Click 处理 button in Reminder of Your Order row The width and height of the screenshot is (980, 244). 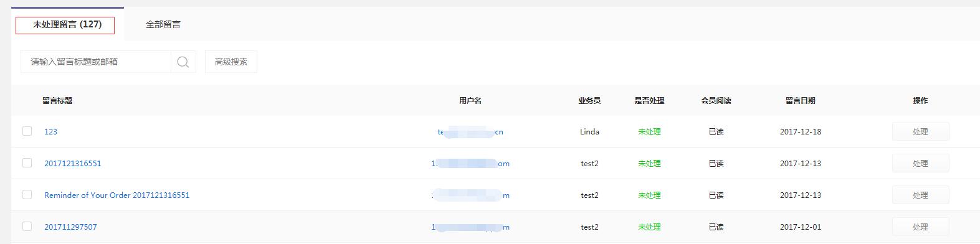pos(920,195)
